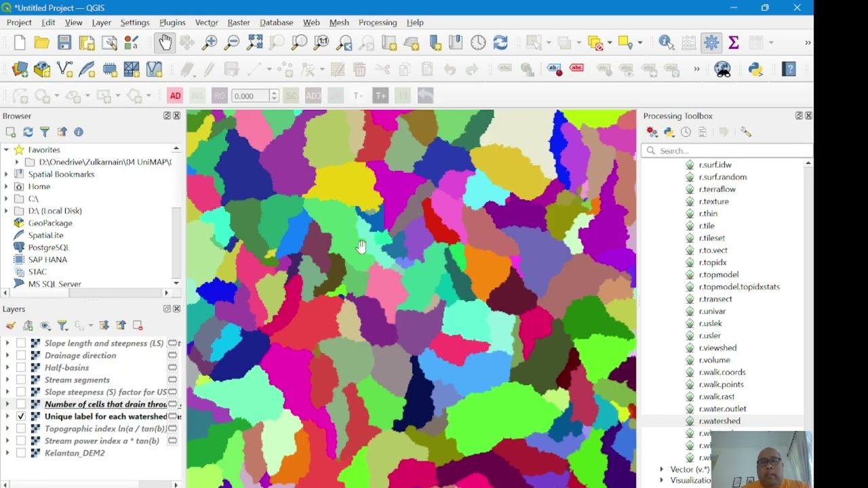Activate the Zoom Out magnifier tool
The width and height of the screenshot is (868, 488).
click(x=232, y=43)
